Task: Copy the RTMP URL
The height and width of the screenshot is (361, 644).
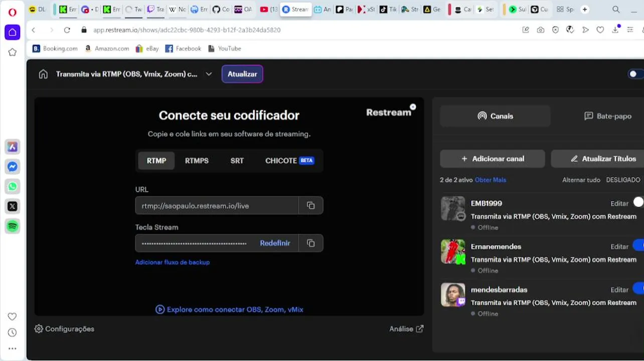Action: 311,206
